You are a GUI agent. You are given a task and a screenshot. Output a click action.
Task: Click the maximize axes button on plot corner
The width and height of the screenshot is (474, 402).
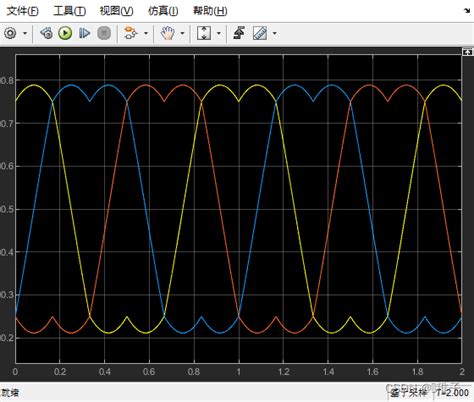467,52
